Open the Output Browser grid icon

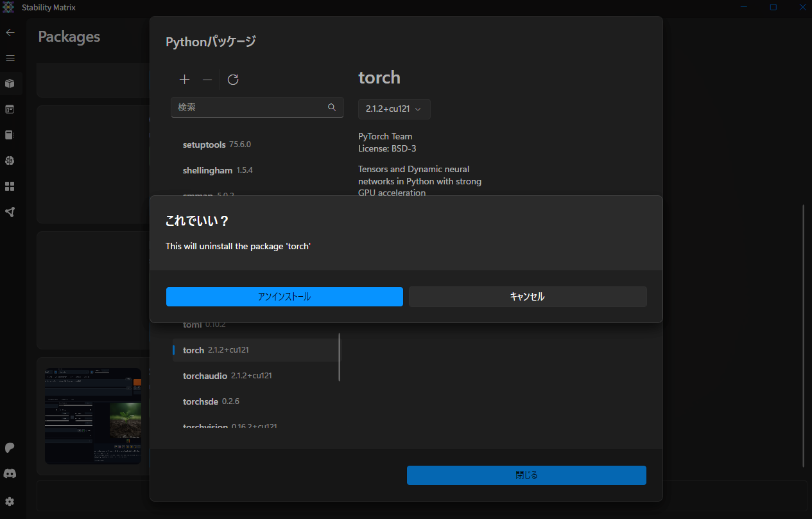[x=10, y=186]
